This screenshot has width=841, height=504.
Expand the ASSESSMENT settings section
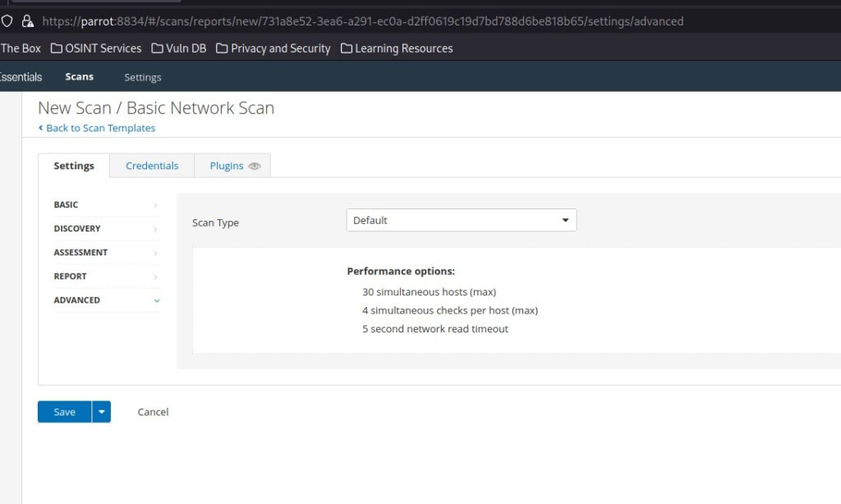point(106,253)
